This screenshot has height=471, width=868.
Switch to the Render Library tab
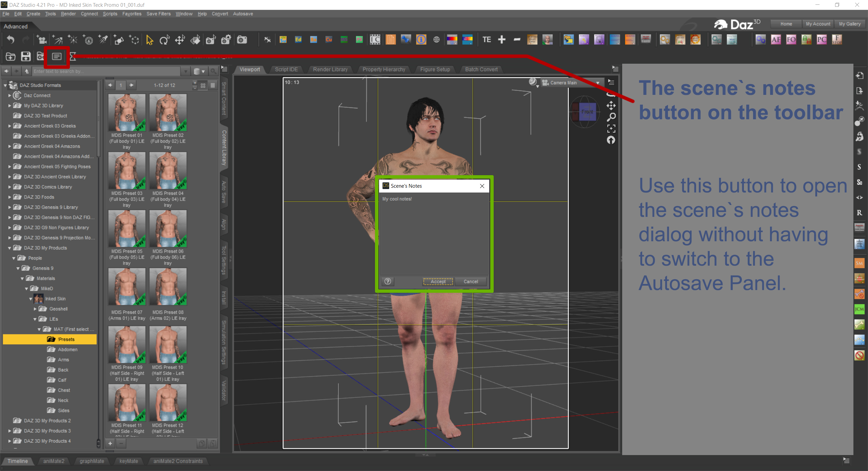pos(330,69)
